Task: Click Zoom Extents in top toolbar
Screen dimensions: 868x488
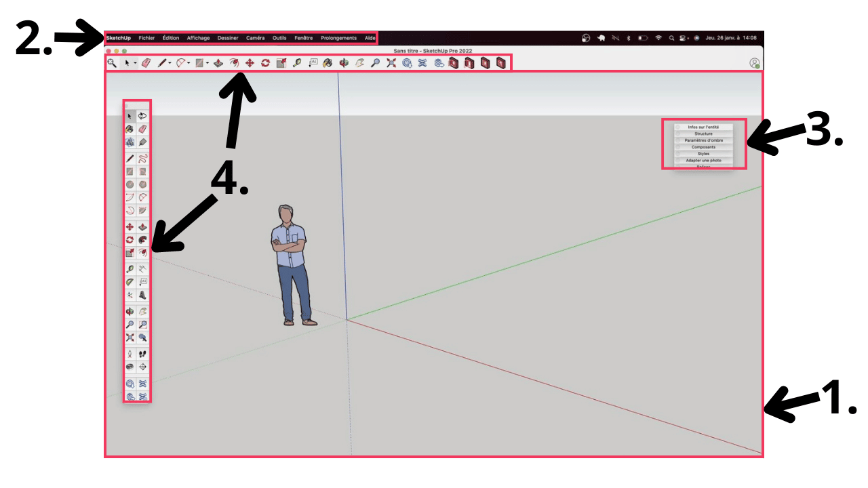Action: [391, 63]
